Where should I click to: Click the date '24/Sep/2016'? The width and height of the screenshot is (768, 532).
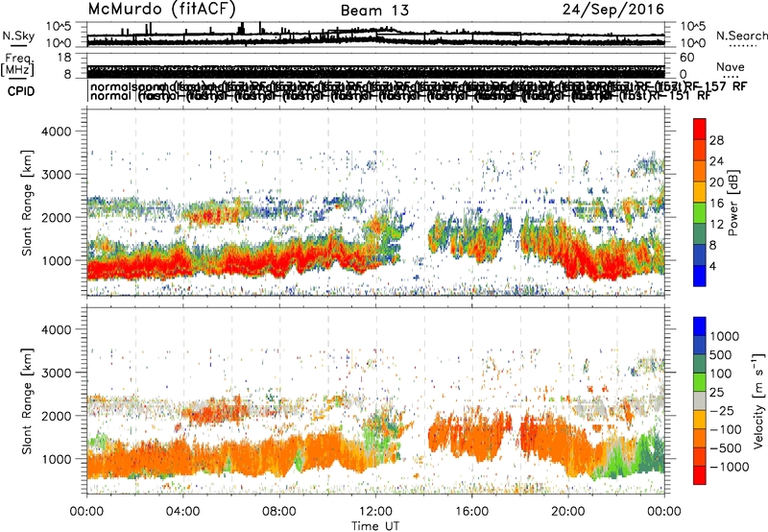(x=612, y=10)
